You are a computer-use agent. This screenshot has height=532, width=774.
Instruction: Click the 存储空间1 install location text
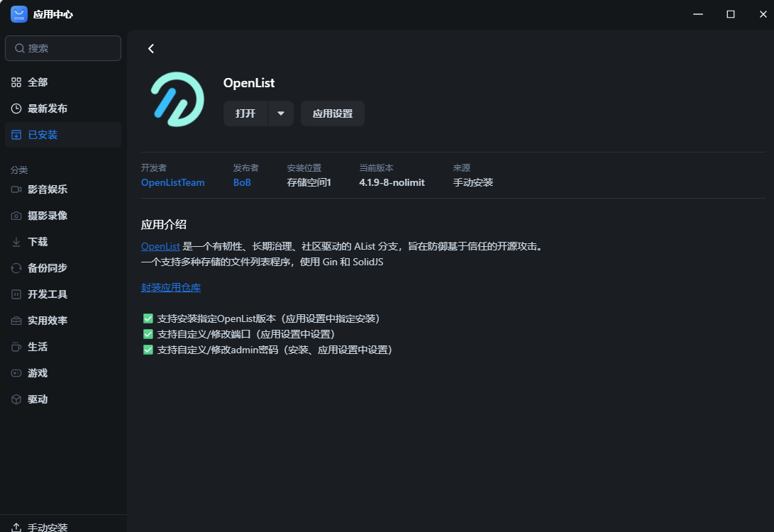(309, 182)
